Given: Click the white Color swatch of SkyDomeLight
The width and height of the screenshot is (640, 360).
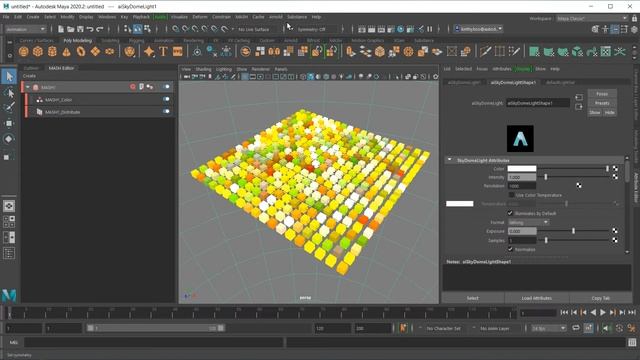Looking at the screenshot, I should 522,169.
